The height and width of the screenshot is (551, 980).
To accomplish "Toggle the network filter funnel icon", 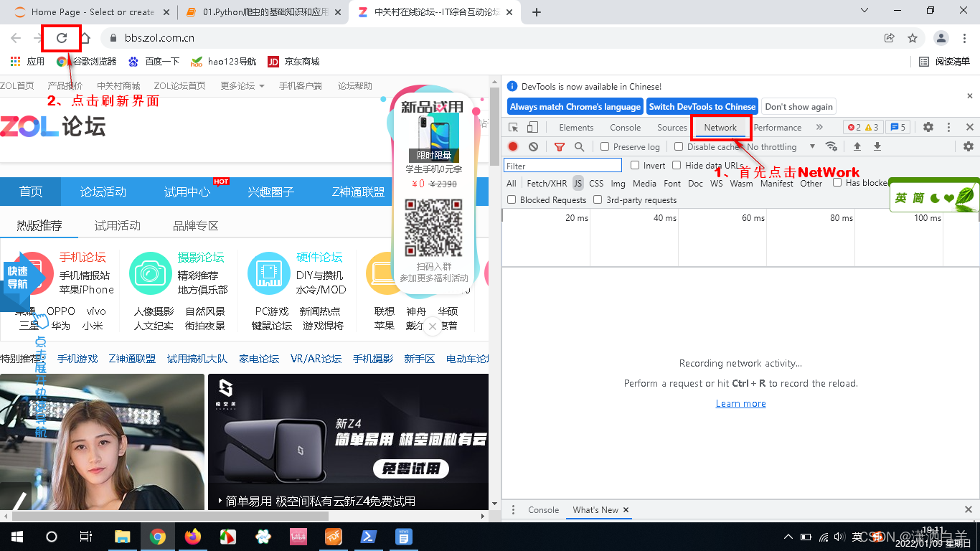I will [560, 146].
